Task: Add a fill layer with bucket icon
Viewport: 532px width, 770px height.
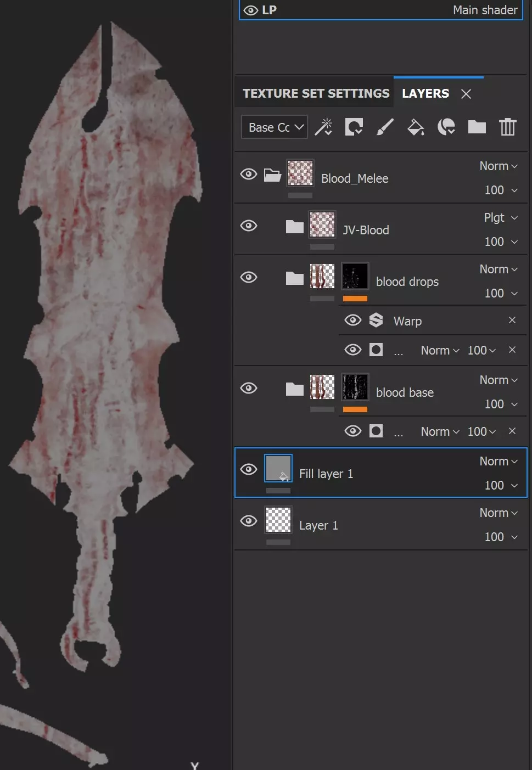Action: coord(416,127)
